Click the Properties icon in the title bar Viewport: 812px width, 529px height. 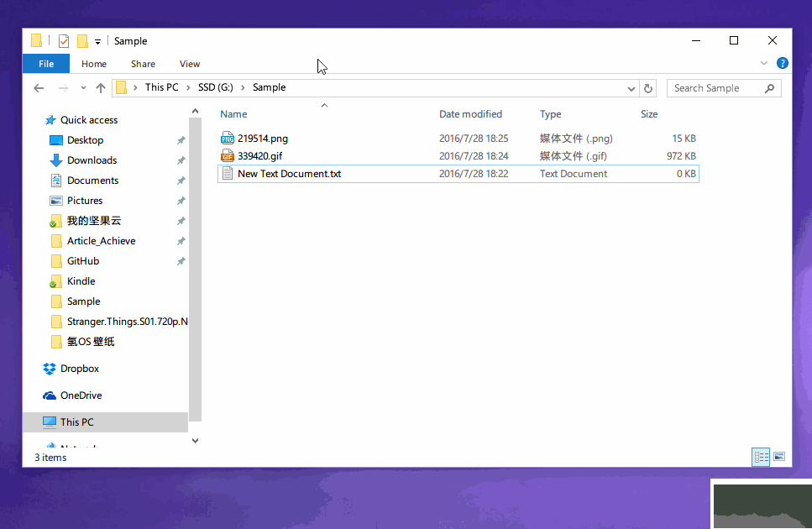click(64, 41)
